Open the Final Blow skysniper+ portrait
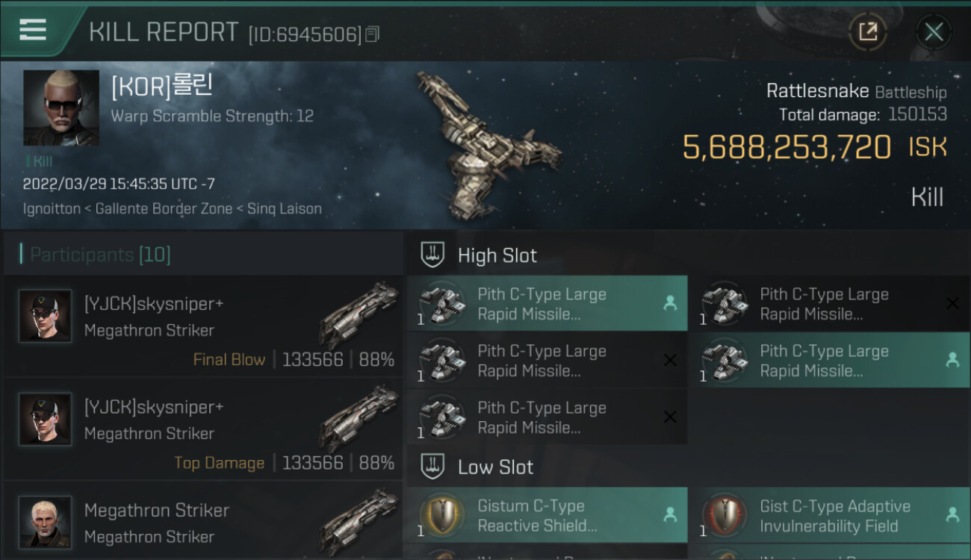Viewport: 971px width, 560px height. 46,317
